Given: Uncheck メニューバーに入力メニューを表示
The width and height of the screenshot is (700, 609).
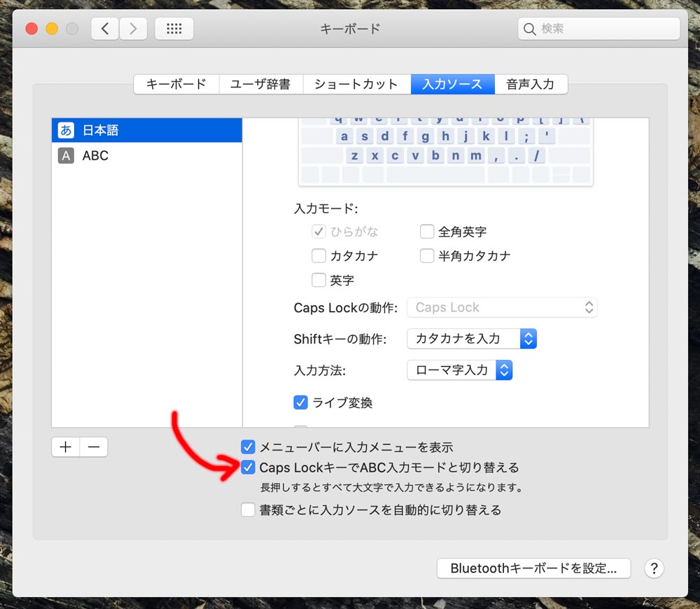Looking at the screenshot, I should (248, 447).
